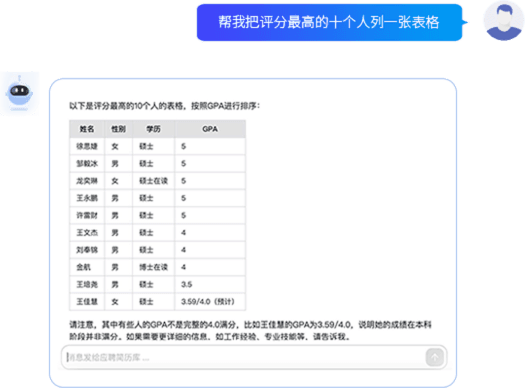Viewport: 525px width, 388px height.
Task: Select the 学历 column header
Action: coord(154,129)
